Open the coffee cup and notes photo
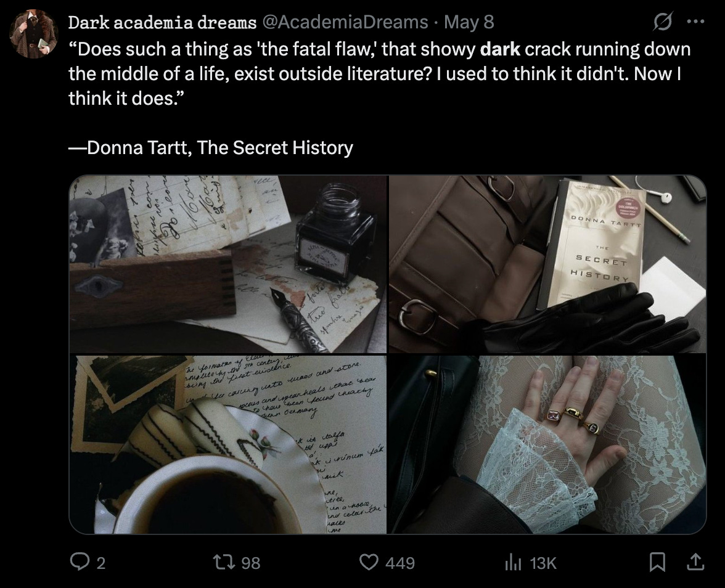Image resolution: width=725 pixels, height=588 pixels. coord(228,444)
